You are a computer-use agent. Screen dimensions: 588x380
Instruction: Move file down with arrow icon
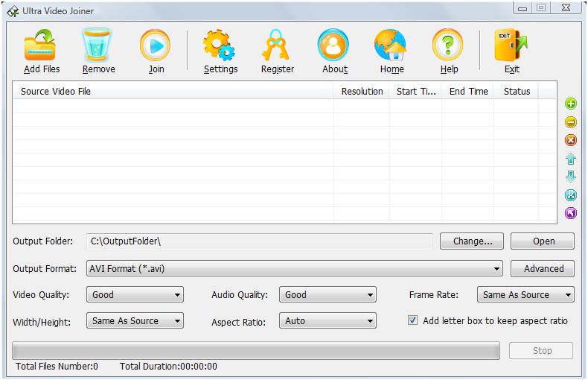point(571,177)
